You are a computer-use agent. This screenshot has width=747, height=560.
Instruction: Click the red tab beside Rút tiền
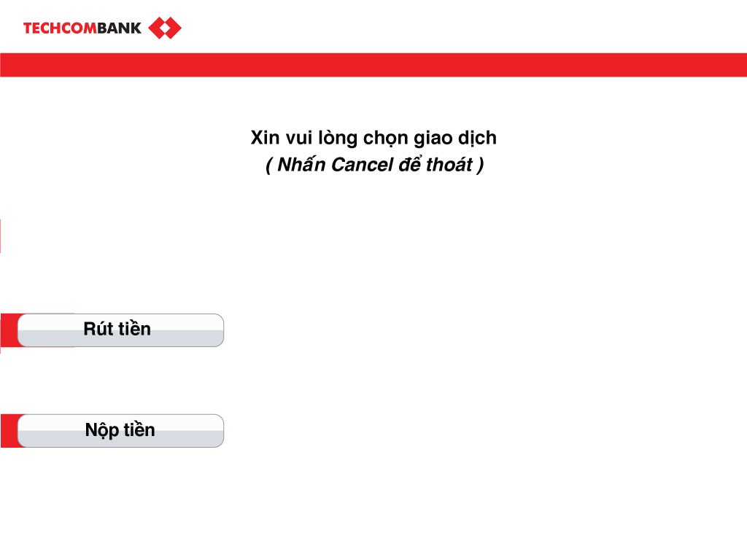tap(9, 330)
